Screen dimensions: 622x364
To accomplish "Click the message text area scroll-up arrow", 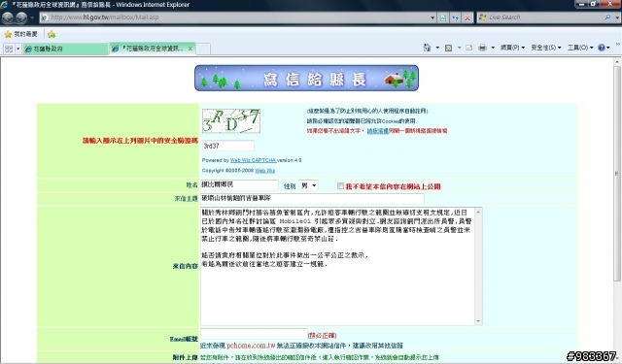I will [x=478, y=212].
